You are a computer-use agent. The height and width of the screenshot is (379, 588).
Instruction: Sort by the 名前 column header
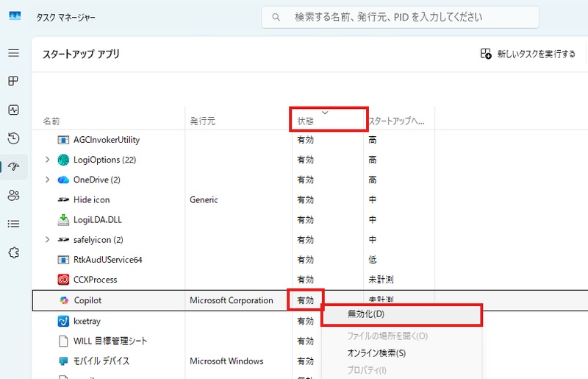[x=51, y=121]
